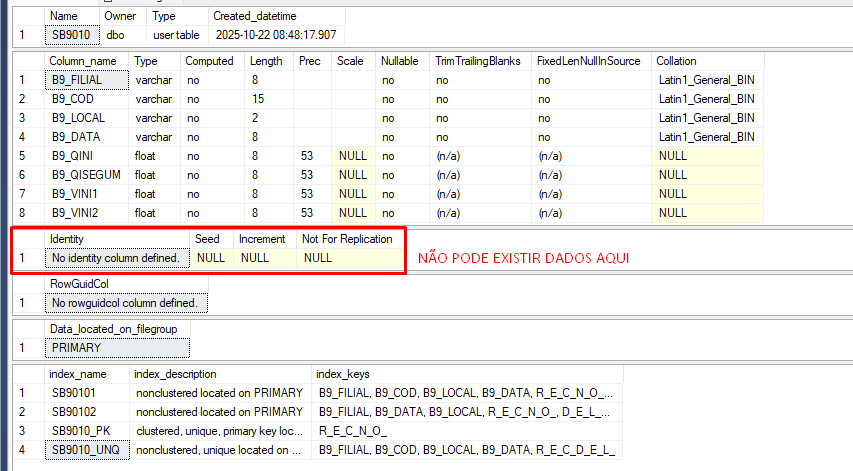Click the index_keys column header

coord(467,374)
